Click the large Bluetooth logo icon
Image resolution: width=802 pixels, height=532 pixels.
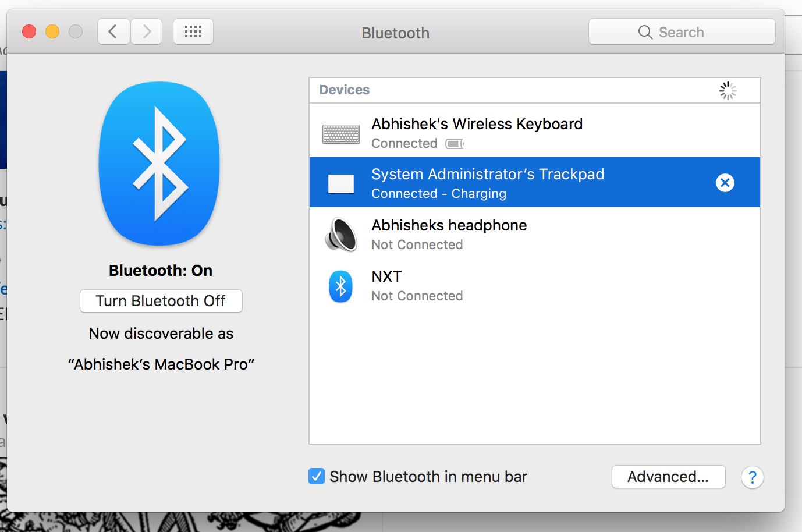click(159, 164)
